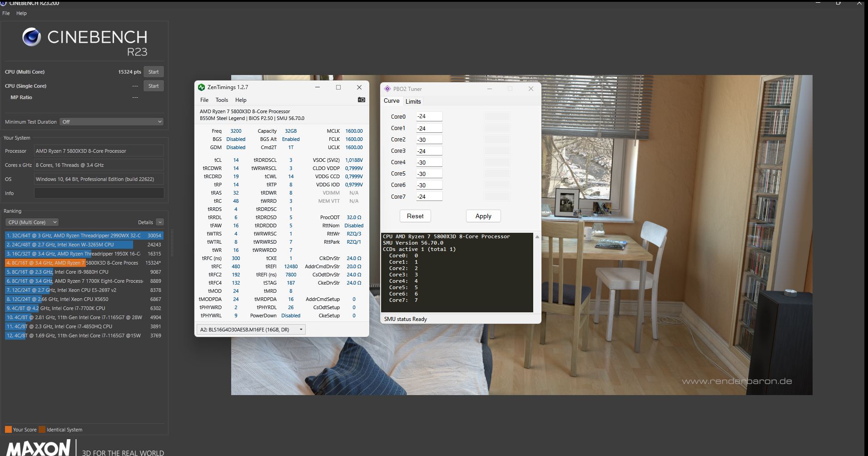Click the Your Score orange legend swatch
868x456 pixels.
pyautogui.click(x=8, y=429)
